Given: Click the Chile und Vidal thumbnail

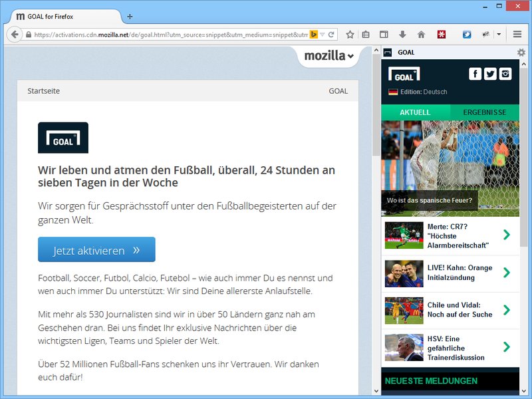Looking at the screenshot, I should pyautogui.click(x=404, y=311).
